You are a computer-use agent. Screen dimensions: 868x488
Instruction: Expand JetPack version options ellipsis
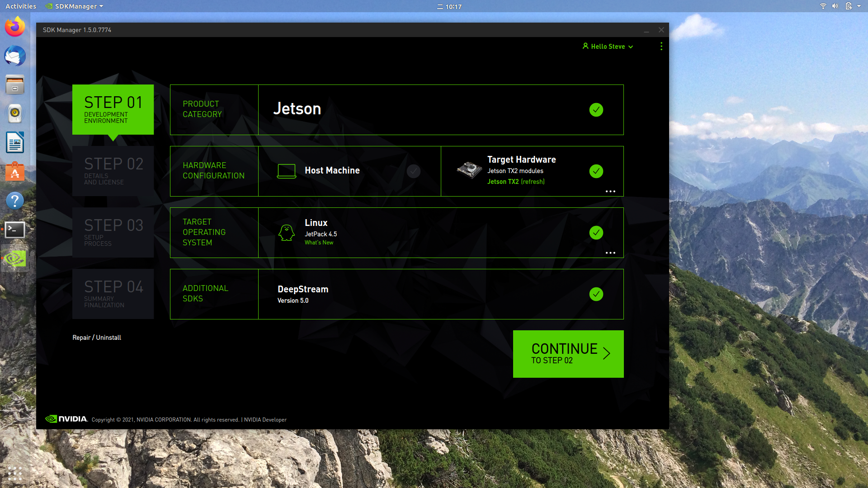click(610, 253)
